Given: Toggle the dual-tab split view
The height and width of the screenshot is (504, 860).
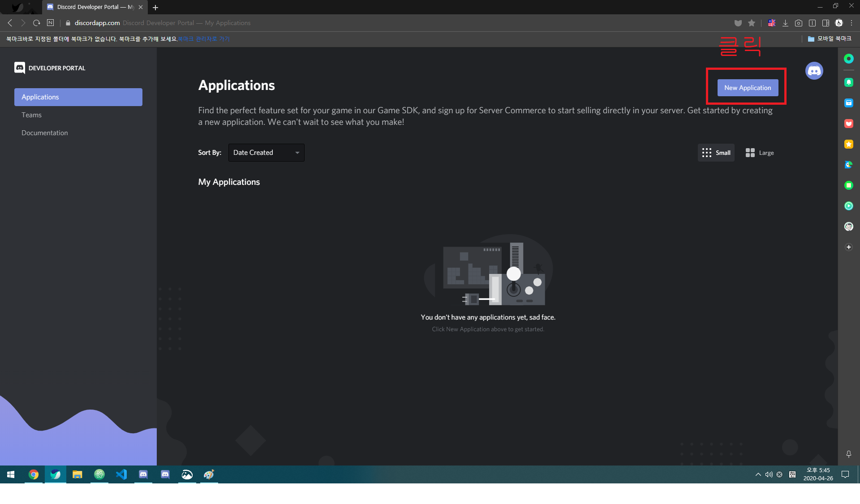Looking at the screenshot, I should click(812, 23).
